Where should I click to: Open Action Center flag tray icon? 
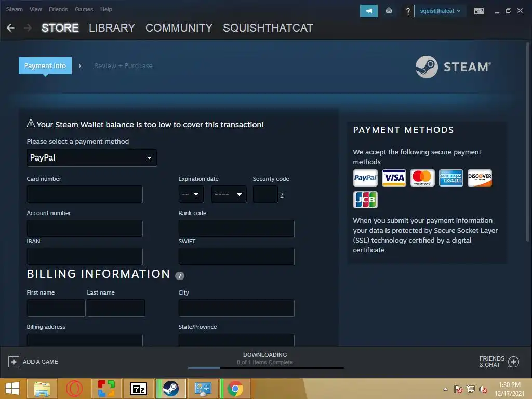(x=458, y=389)
